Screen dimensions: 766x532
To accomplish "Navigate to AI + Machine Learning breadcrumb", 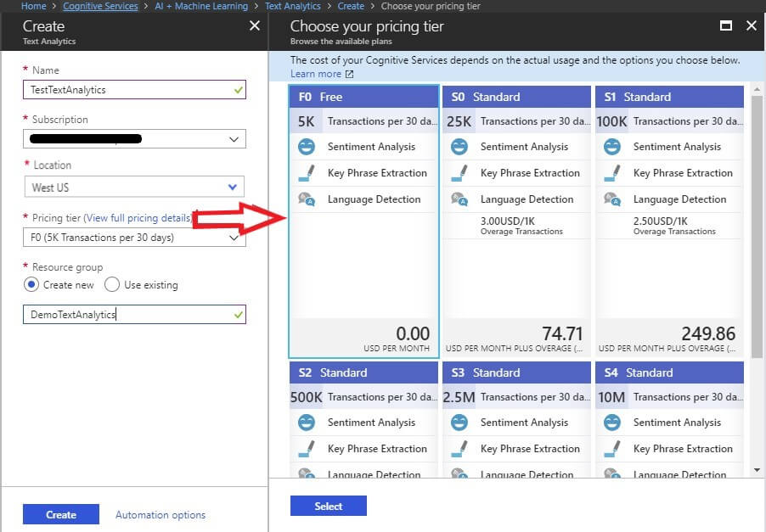I will pos(201,6).
